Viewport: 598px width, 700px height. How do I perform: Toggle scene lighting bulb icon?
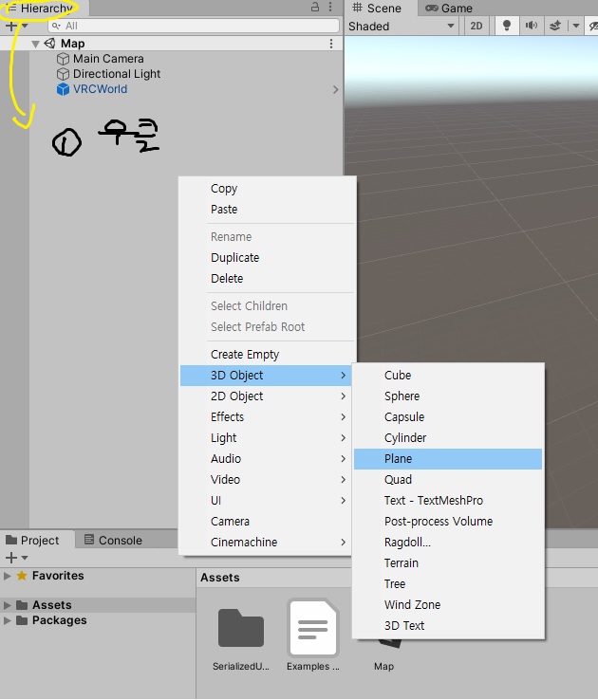tap(507, 26)
